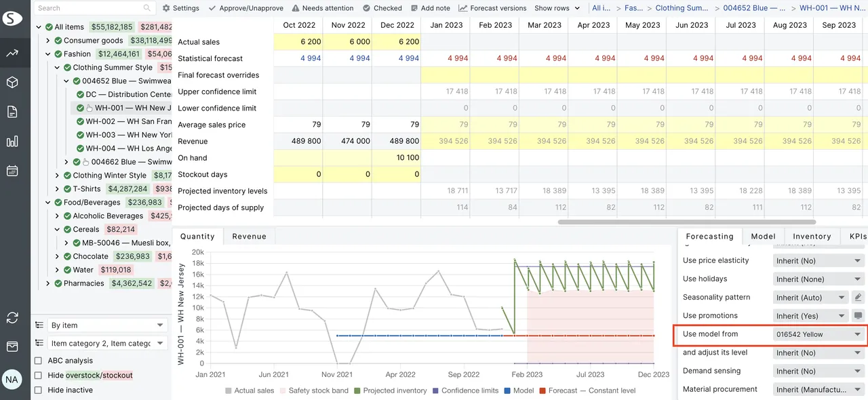Screen dimensions: 868x400
Task: Open the Item category 2 grouping dropdown
Action: (x=107, y=343)
